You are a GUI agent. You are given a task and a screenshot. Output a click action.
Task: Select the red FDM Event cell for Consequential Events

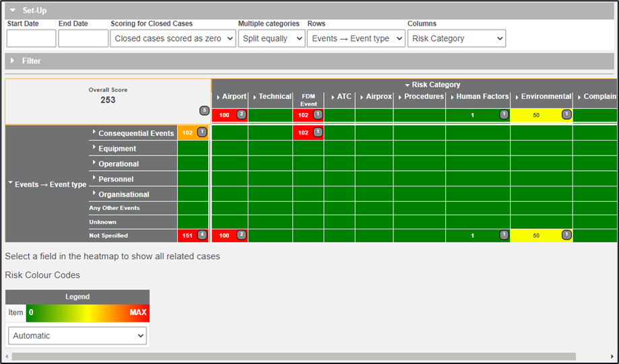(x=308, y=133)
